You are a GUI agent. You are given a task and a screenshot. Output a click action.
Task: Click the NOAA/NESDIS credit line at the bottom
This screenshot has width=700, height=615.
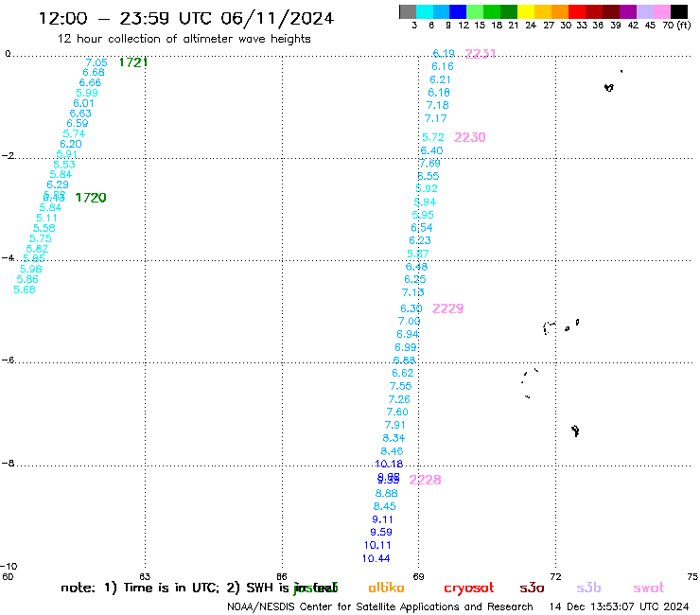tap(380, 607)
